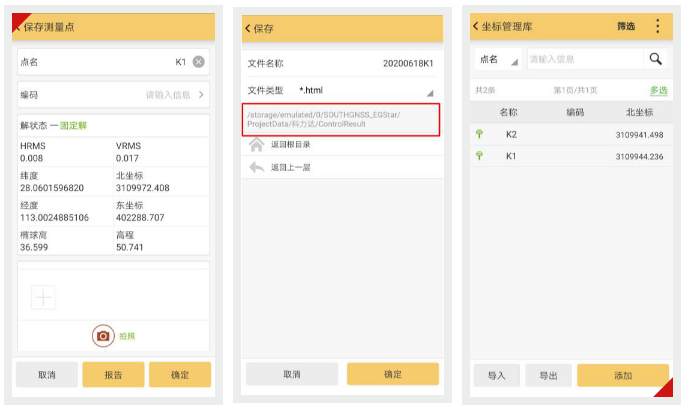Expand the 编码 field chevron
Screen dimensions: 687x411
click(x=201, y=95)
